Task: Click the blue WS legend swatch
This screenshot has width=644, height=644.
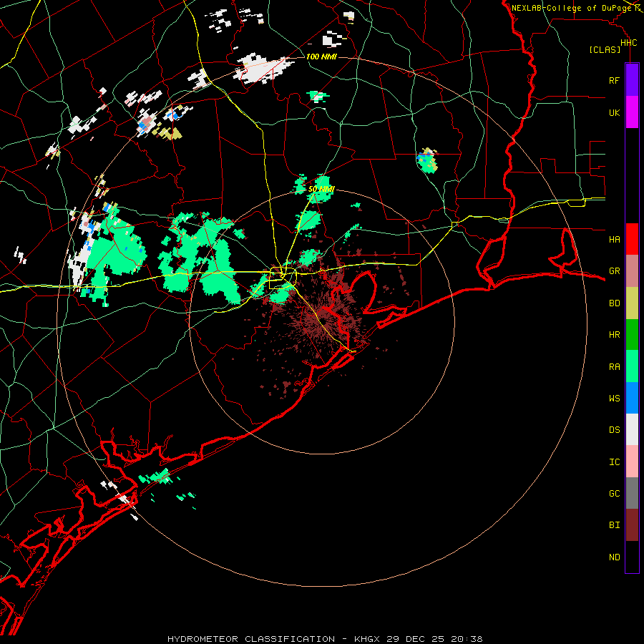Action: [x=632, y=398]
